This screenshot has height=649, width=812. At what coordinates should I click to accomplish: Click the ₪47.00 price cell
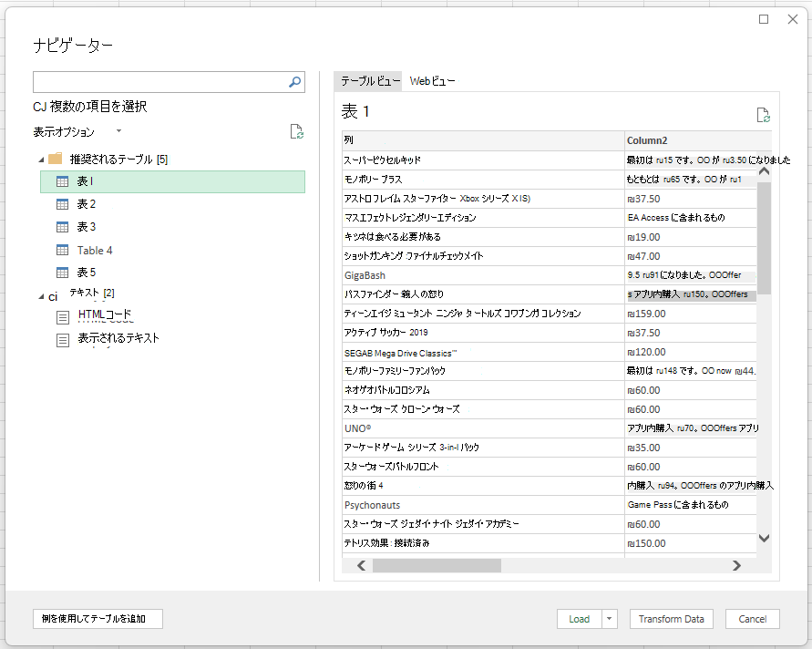[x=691, y=256]
